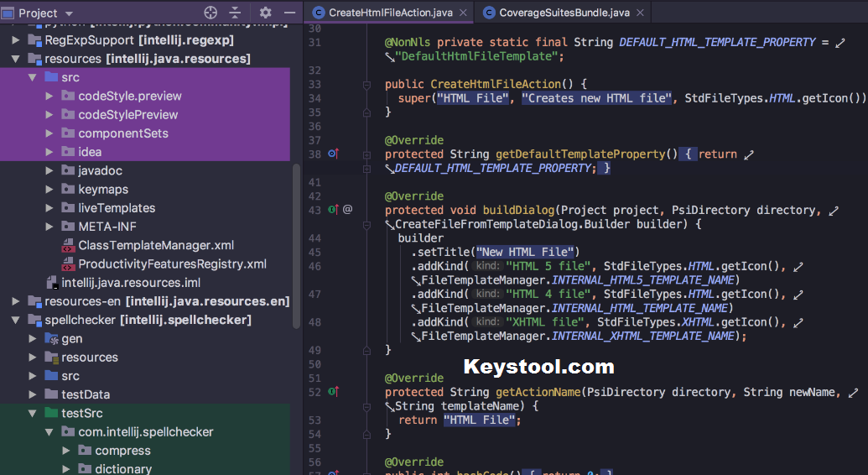Collapse the spellchecker module

point(16,320)
